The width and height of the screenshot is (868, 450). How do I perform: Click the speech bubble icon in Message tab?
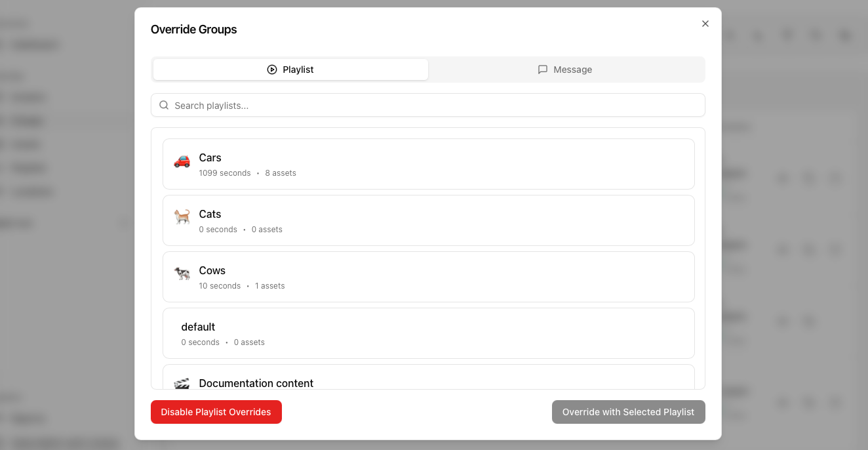click(x=543, y=70)
